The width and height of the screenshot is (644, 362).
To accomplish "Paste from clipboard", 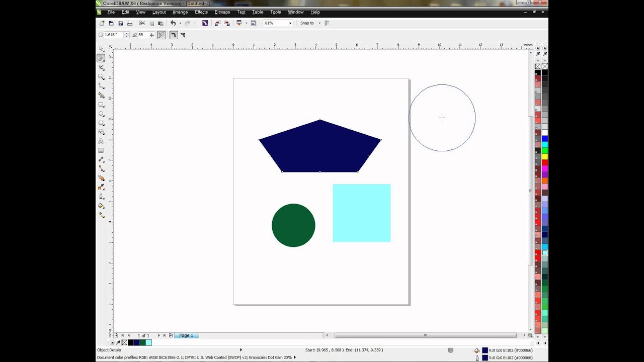I will (x=160, y=23).
